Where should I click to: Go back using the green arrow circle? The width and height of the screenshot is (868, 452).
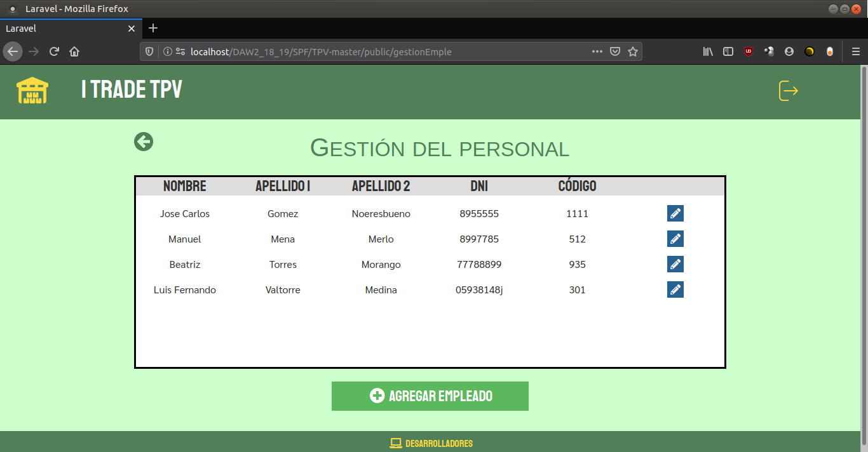pyautogui.click(x=144, y=142)
